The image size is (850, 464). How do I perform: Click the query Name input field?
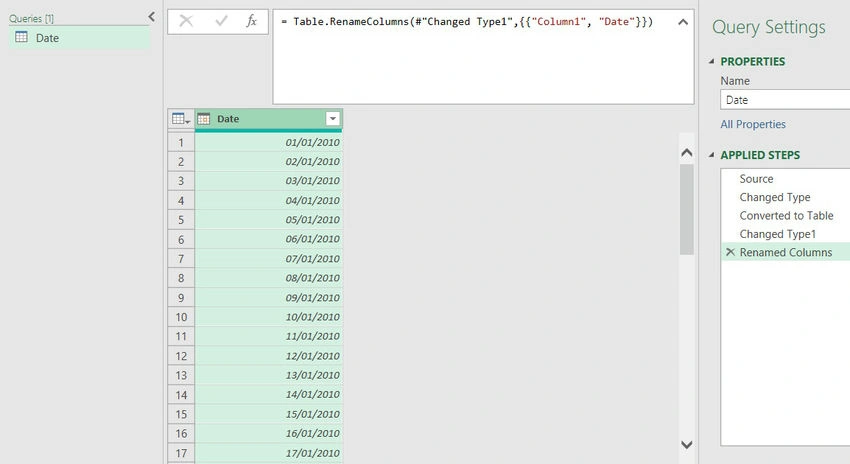point(785,100)
